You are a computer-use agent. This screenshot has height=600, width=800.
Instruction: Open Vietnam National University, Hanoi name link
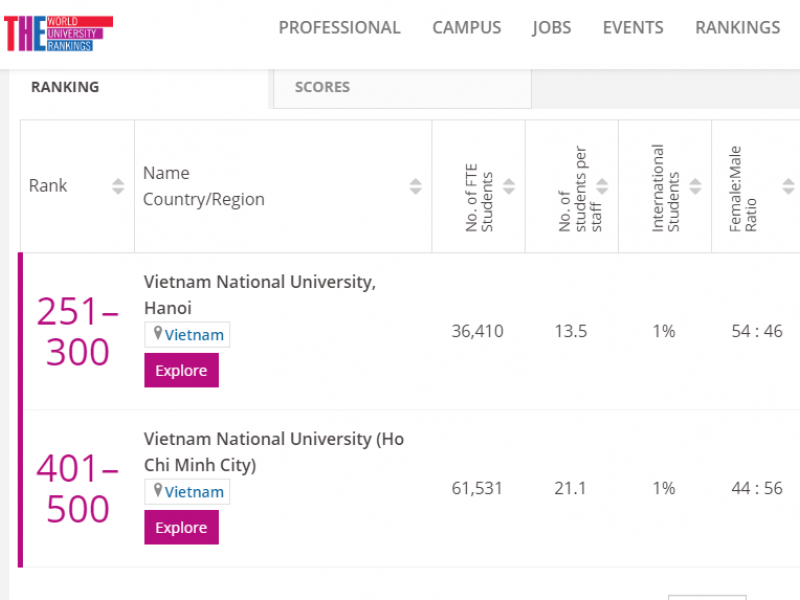coord(259,282)
